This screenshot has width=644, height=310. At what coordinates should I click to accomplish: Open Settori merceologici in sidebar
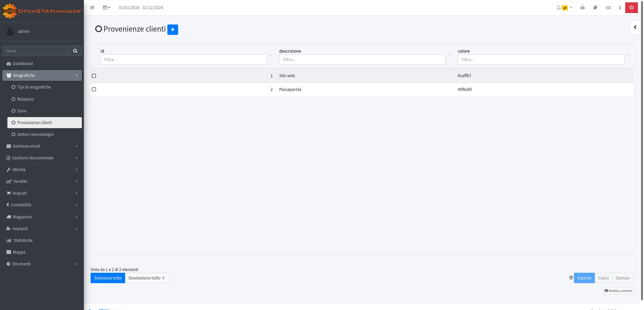(x=35, y=135)
